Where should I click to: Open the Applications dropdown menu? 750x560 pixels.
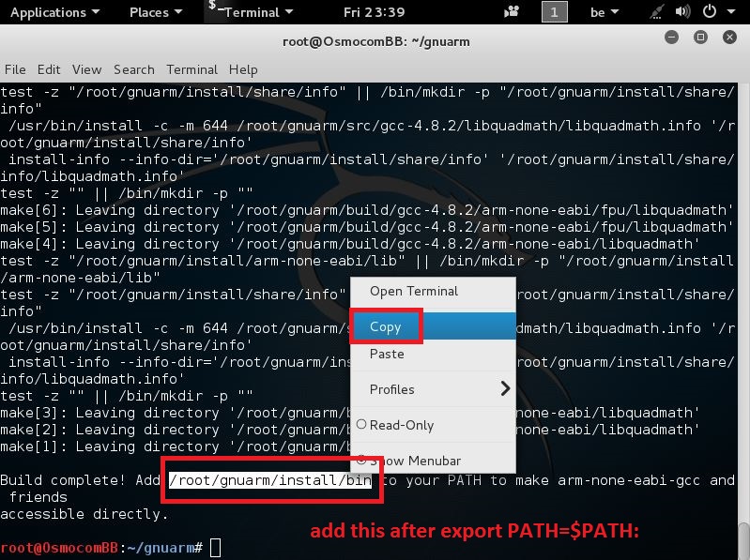click(x=54, y=12)
